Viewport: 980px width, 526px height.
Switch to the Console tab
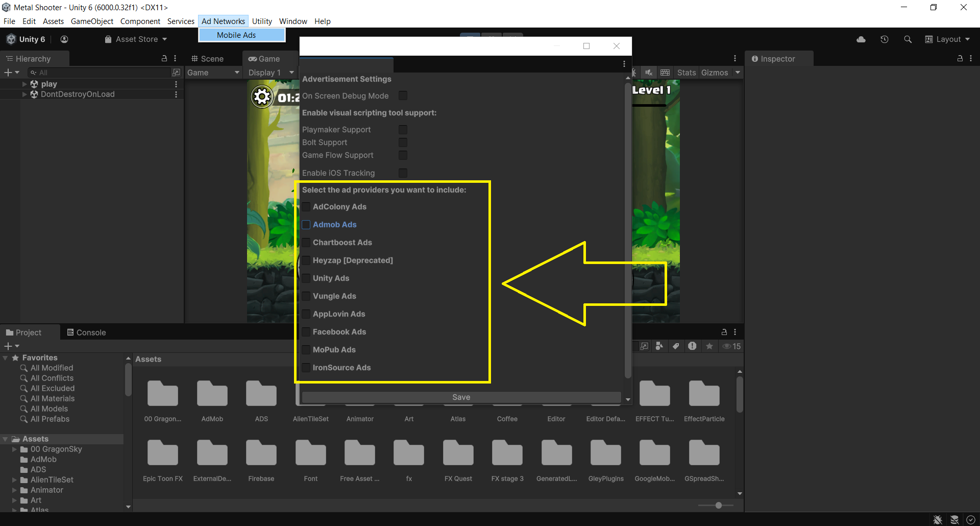(86, 332)
